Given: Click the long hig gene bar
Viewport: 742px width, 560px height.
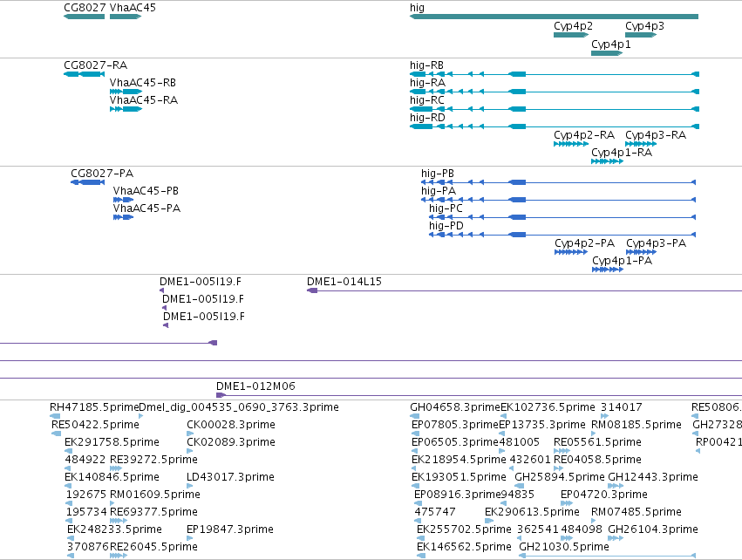Looking at the screenshot, I should [555, 17].
